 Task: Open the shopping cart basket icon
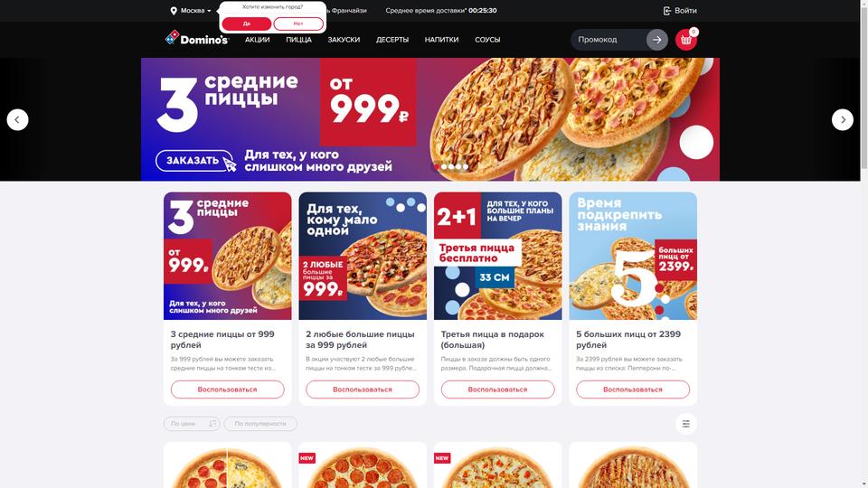685,40
